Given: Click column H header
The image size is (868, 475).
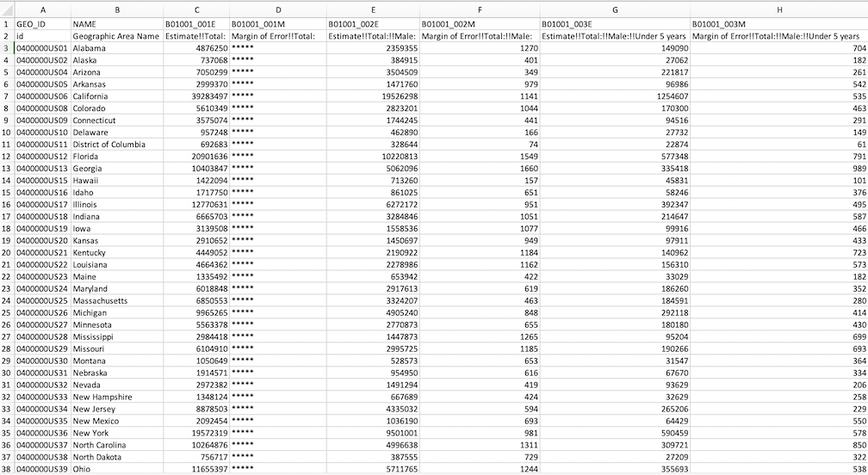Looking at the screenshot, I should click(x=778, y=9).
